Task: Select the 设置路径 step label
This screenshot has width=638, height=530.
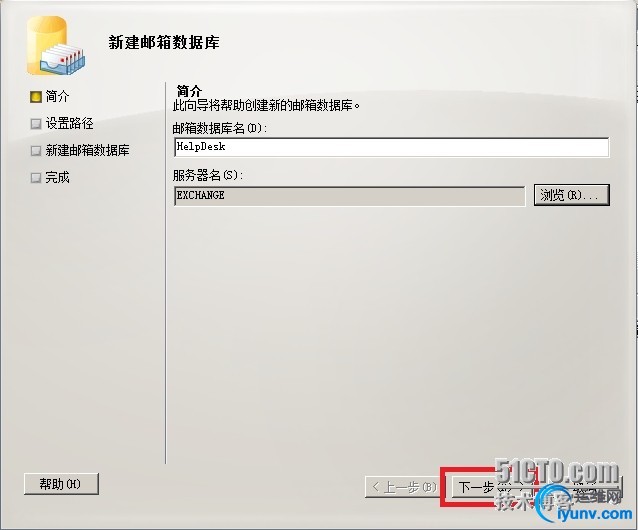Action: pyautogui.click(x=70, y=124)
